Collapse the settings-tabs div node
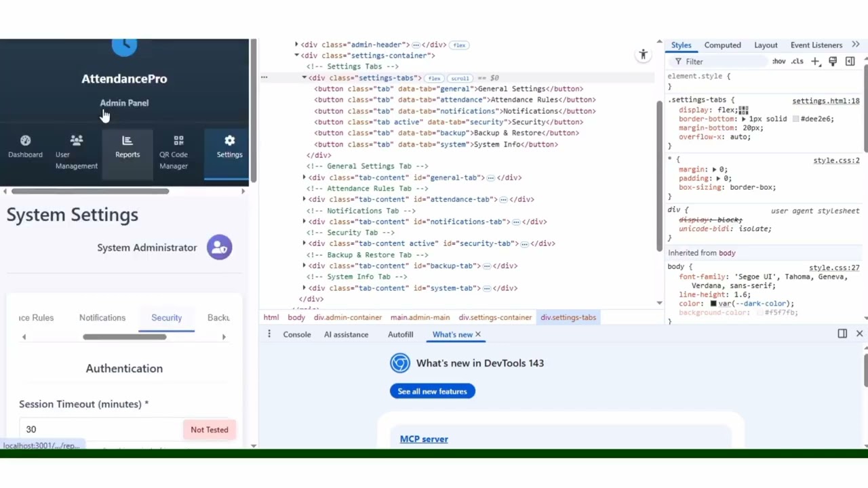 click(304, 78)
